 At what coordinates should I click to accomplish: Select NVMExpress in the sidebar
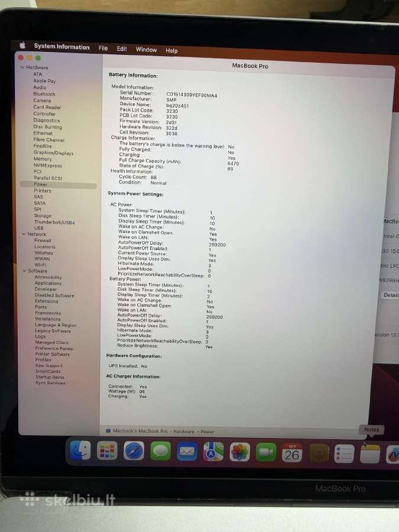[48, 166]
